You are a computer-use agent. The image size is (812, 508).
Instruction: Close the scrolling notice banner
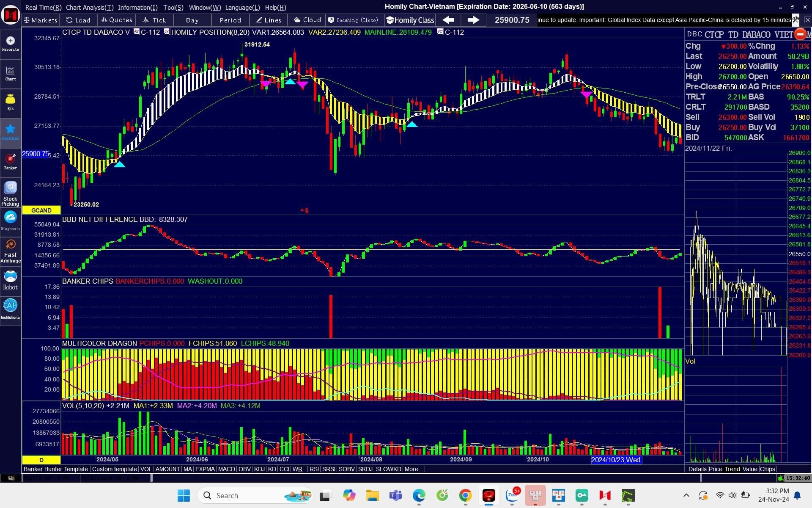click(807, 20)
